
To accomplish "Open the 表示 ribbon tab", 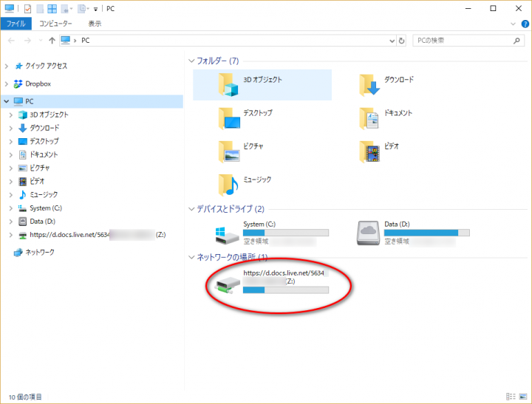I will (x=95, y=24).
